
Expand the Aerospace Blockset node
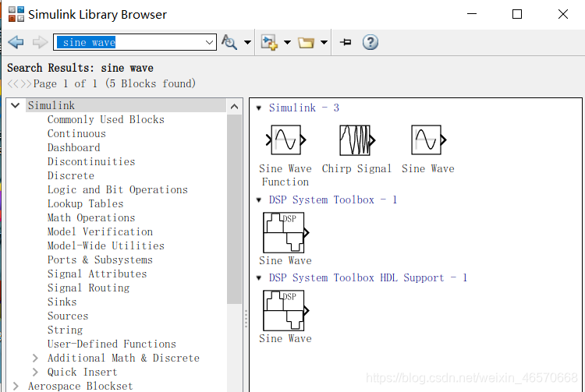tap(16, 386)
